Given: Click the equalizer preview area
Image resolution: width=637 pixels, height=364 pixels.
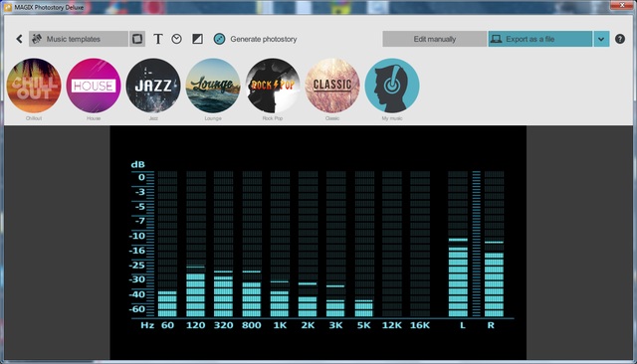Looking at the screenshot, I should click(x=318, y=243).
